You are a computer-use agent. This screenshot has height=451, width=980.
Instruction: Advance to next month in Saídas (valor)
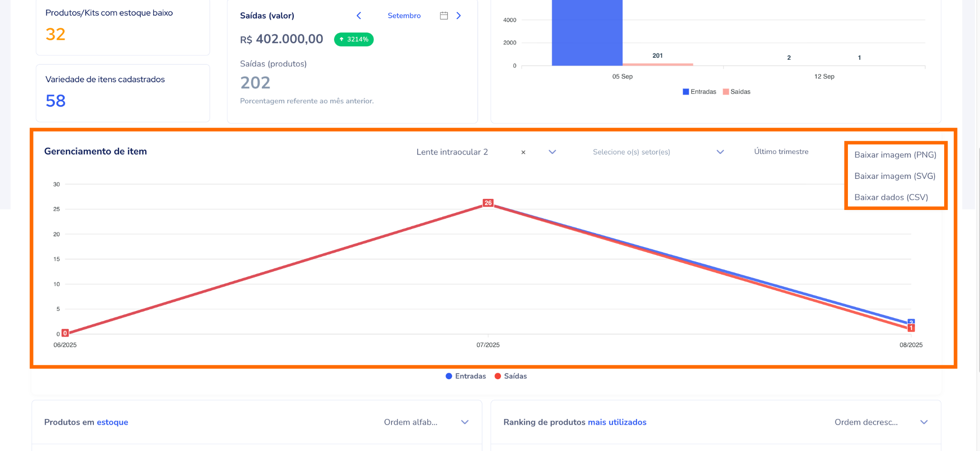coord(458,16)
